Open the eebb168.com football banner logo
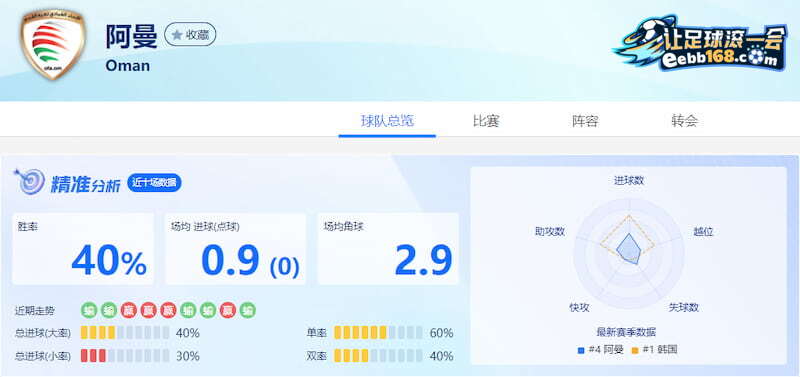 pyautogui.click(x=701, y=43)
